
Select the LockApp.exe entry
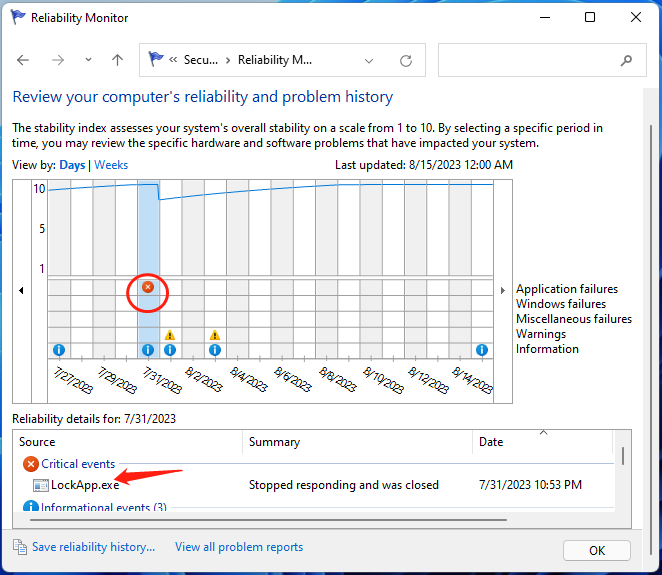(x=85, y=485)
